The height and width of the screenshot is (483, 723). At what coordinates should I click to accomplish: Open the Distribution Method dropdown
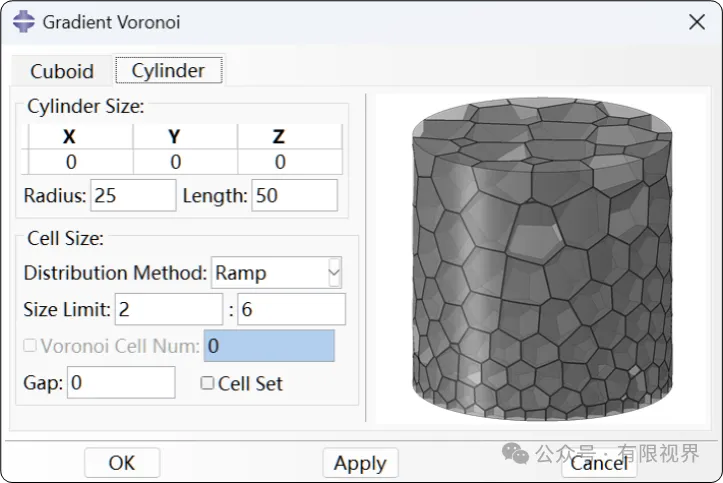276,272
